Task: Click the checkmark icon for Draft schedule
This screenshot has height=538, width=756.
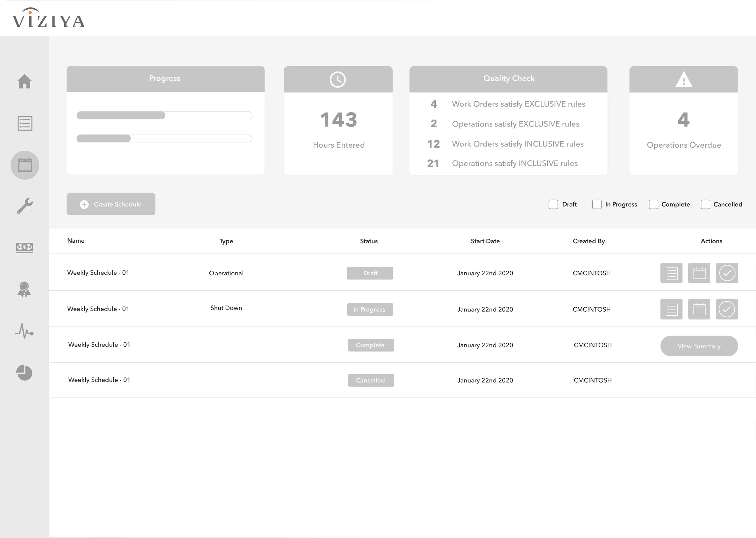Action: pyautogui.click(x=727, y=273)
